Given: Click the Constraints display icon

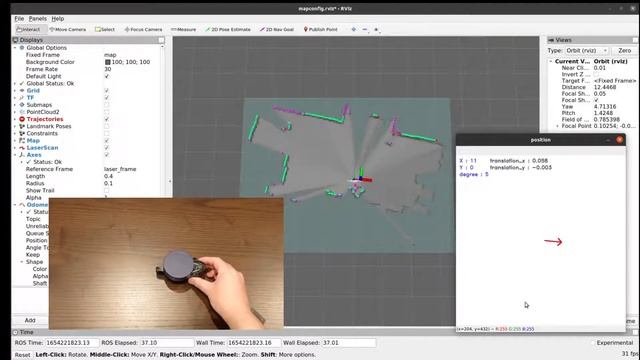Looking at the screenshot, I should pos(22,133).
